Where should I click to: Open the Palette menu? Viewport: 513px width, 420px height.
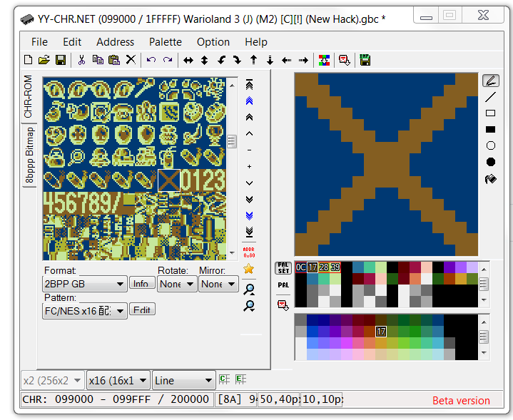166,42
